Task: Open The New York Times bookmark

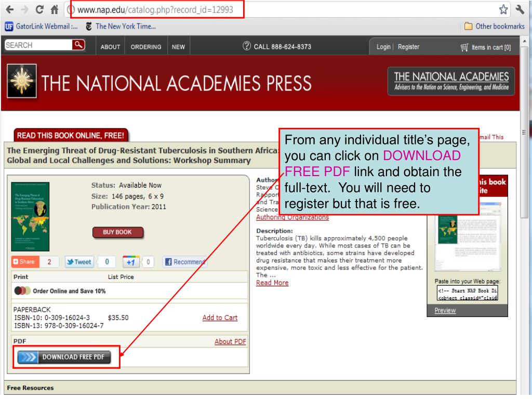Action: pos(121,26)
